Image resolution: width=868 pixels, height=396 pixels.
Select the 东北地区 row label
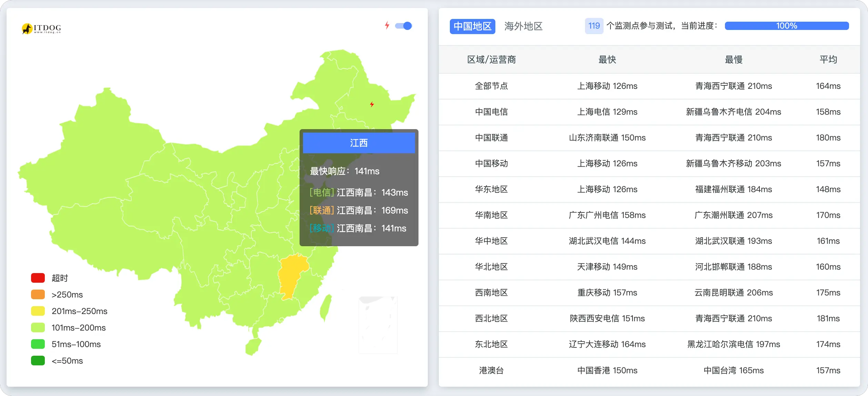point(491,344)
